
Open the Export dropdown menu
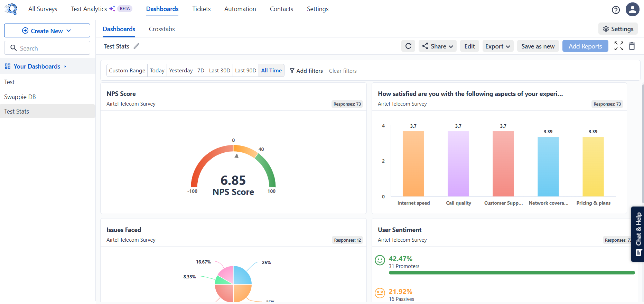(x=497, y=46)
